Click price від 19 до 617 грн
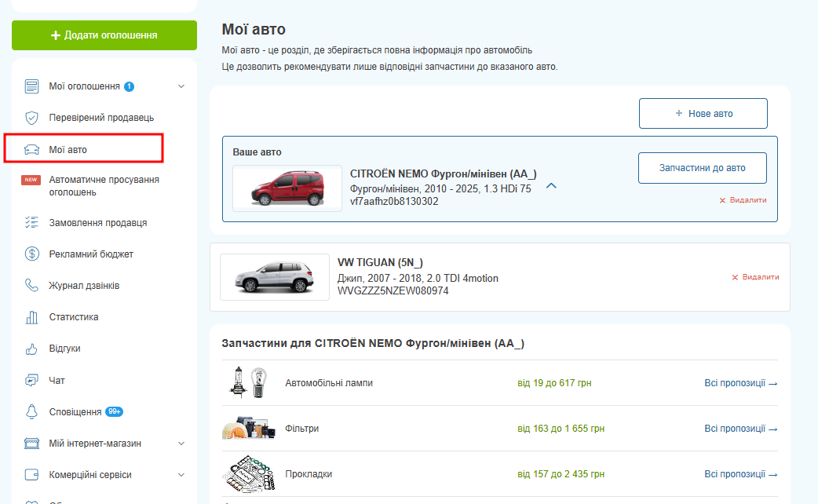The height and width of the screenshot is (504, 818). (x=554, y=383)
